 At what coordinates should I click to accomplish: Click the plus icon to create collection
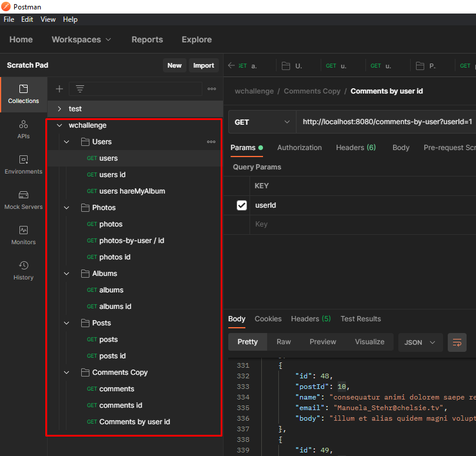(x=59, y=89)
